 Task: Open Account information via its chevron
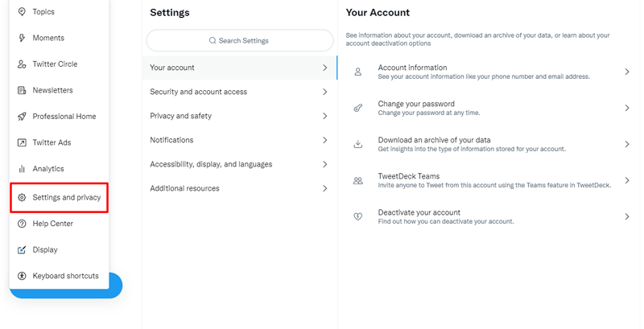click(x=627, y=72)
